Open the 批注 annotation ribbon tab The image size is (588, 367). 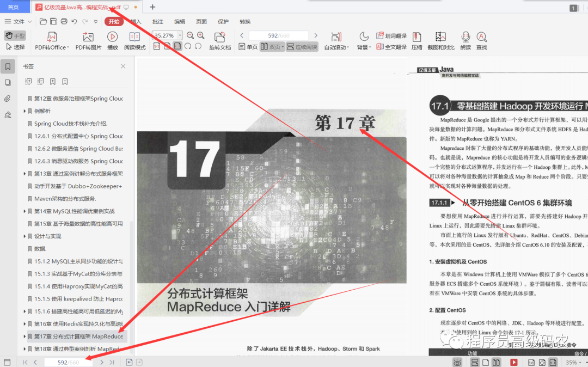coord(158,21)
